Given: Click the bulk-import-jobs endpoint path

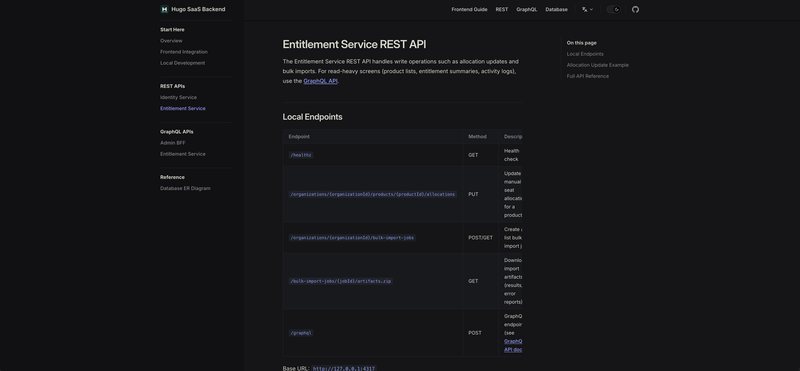Looking at the screenshot, I should pos(352,238).
